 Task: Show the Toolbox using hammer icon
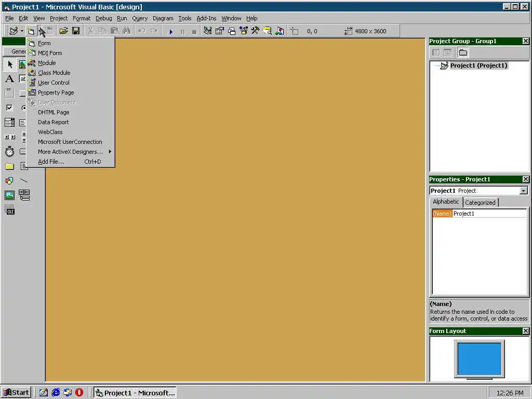coord(256,31)
